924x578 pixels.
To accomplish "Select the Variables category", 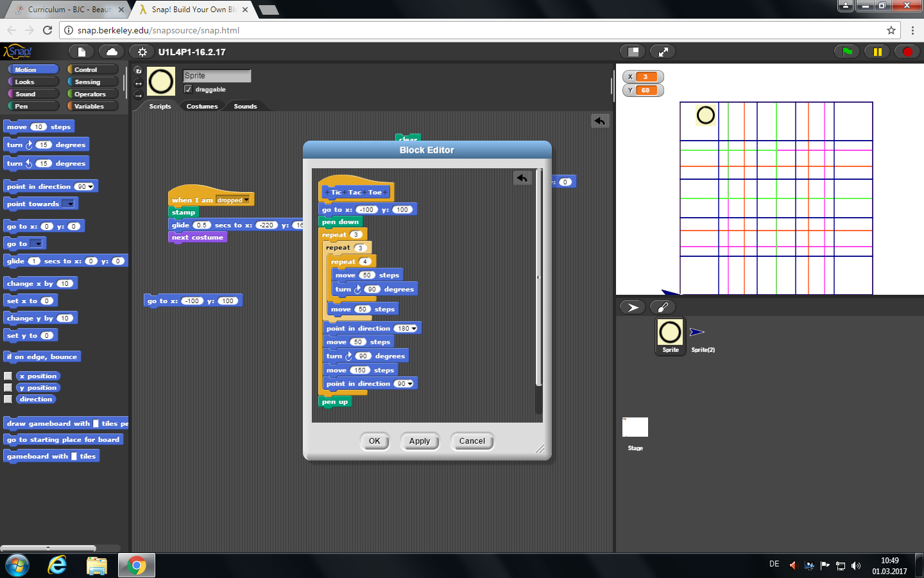I will (92, 106).
